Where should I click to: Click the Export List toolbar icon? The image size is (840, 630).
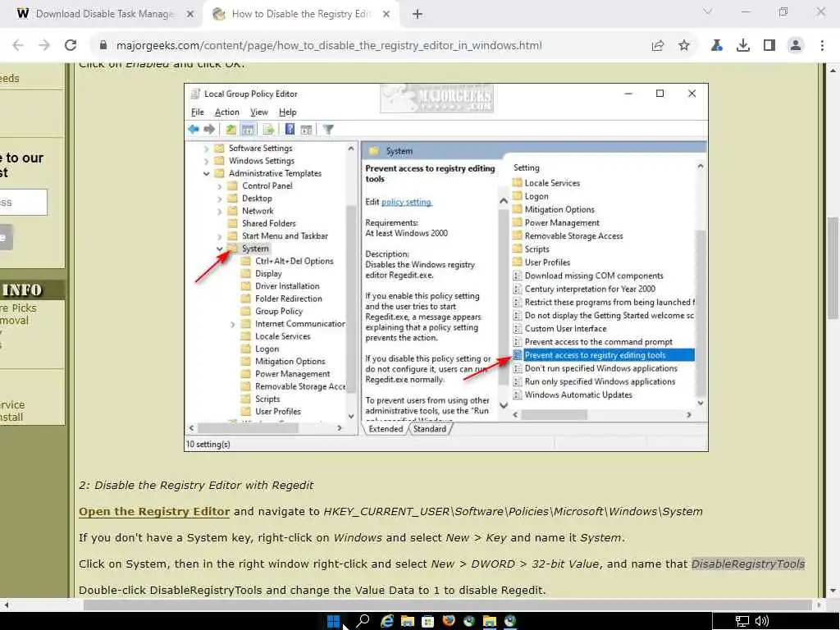click(x=268, y=129)
